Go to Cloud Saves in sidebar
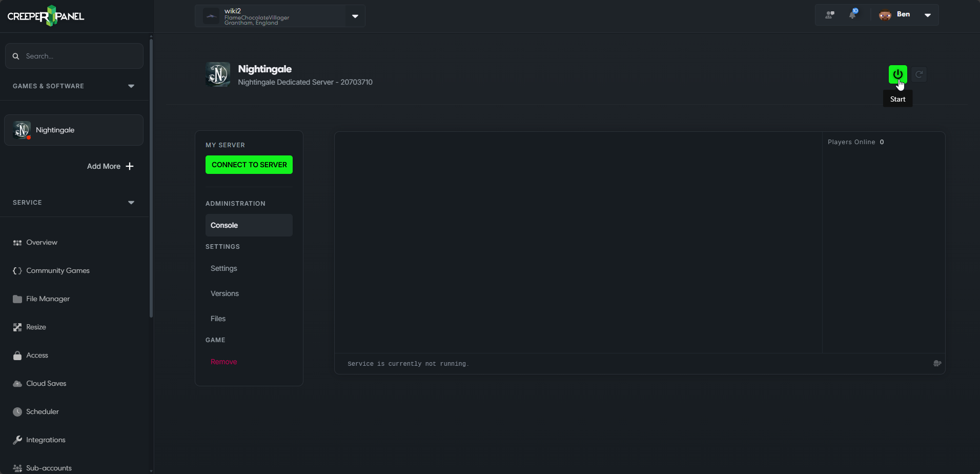This screenshot has height=474, width=980. [x=46, y=383]
